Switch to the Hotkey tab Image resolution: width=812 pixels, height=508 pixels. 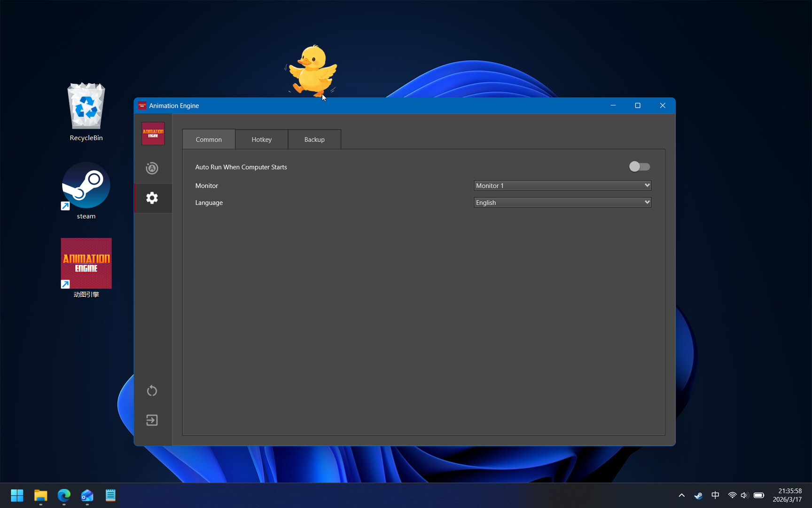click(261, 139)
